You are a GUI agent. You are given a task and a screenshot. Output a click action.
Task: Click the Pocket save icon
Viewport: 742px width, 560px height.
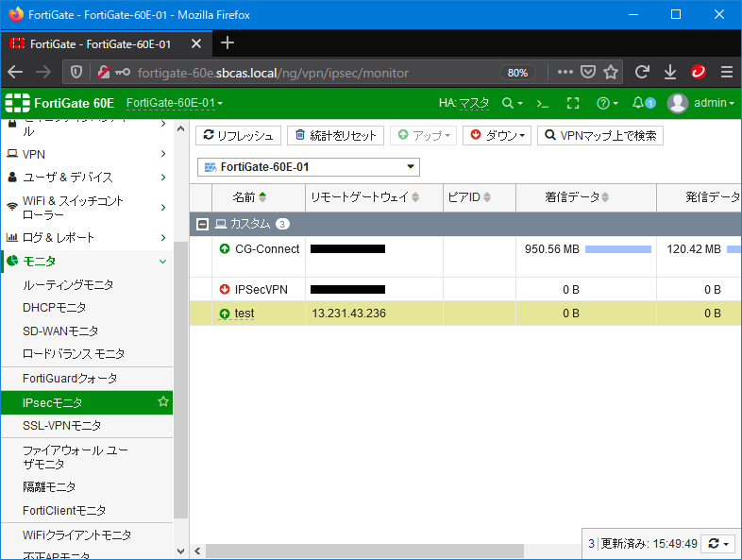588,73
